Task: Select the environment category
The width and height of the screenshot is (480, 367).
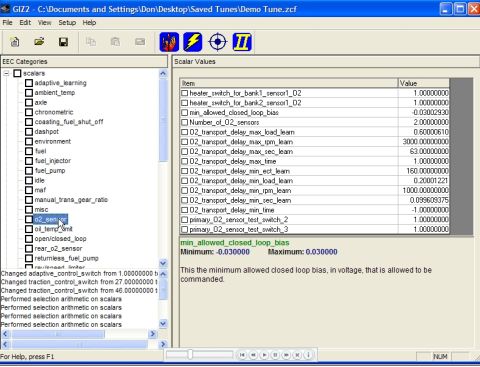Action: [x=53, y=141]
